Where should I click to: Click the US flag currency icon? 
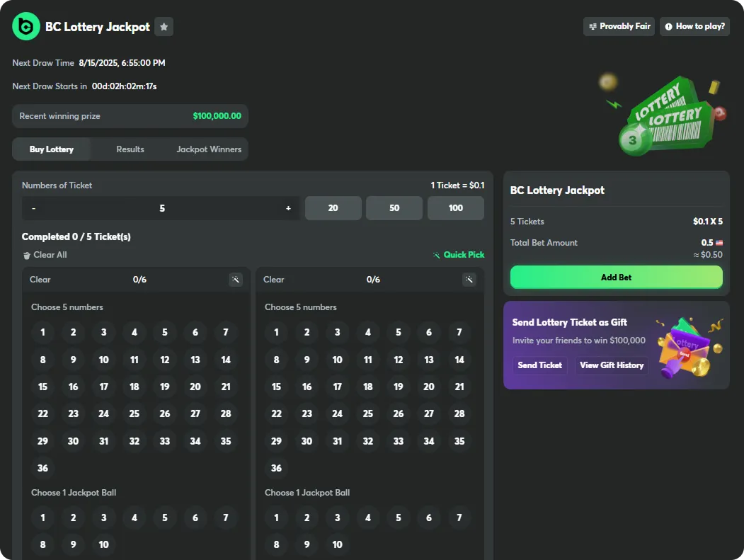pyautogui.click(x=719, y=243)
